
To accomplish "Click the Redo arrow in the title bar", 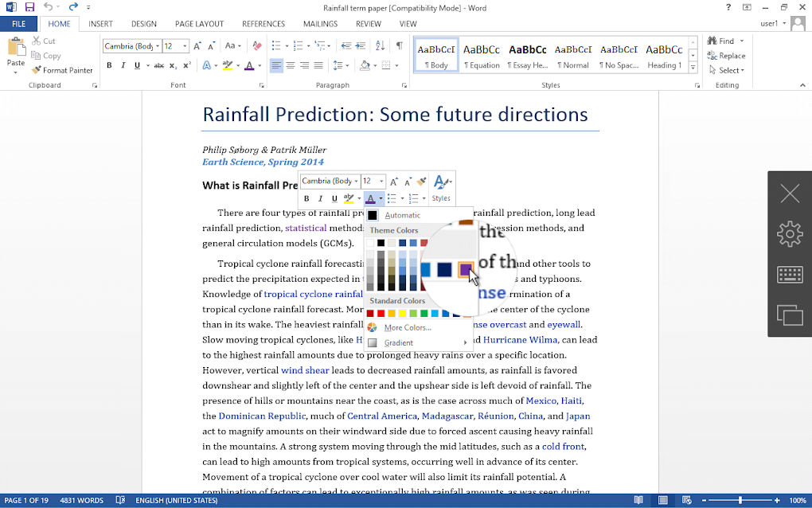I will point(73,7).
